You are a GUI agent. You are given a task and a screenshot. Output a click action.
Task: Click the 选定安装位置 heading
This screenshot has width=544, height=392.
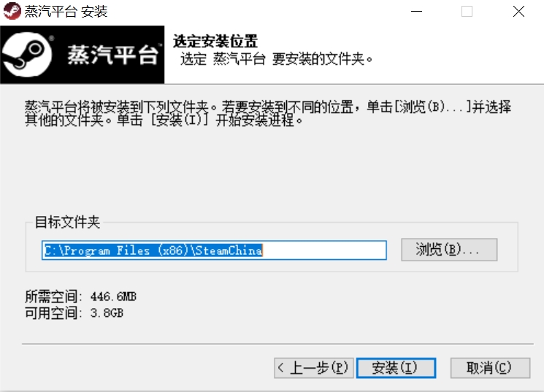point(215,42)
